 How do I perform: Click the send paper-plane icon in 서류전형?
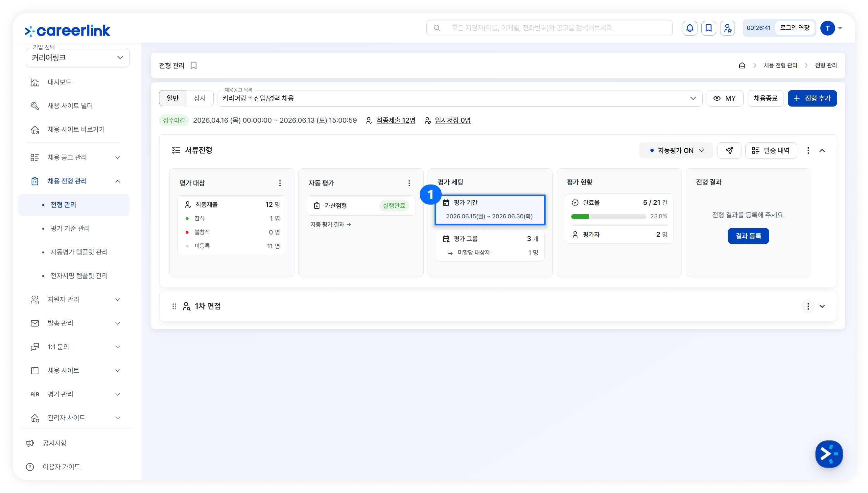(x=729, y=150)
